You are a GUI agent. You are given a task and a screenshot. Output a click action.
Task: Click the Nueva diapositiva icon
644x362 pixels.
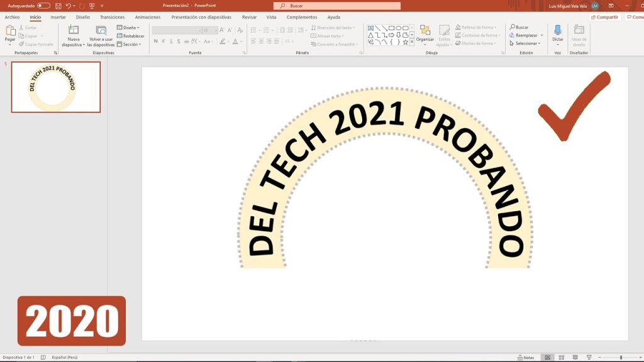coord(74,30)
